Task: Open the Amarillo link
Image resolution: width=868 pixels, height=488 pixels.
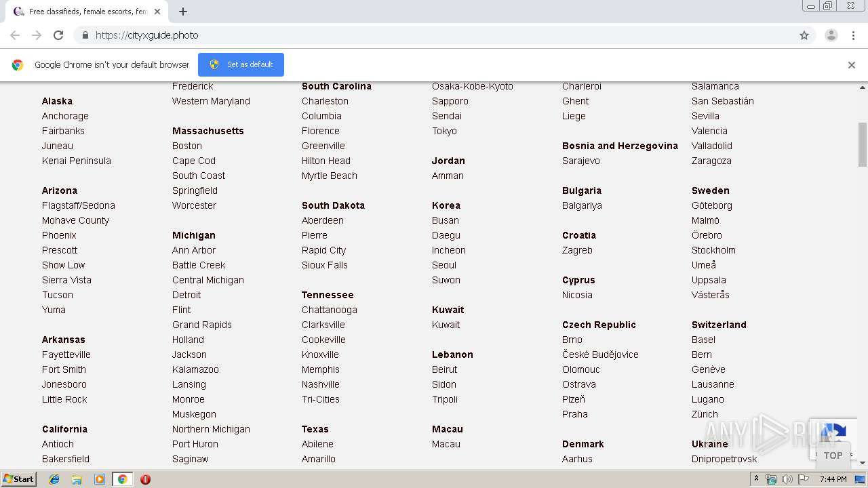Action: pyautogui.click(x=319, y=459)
